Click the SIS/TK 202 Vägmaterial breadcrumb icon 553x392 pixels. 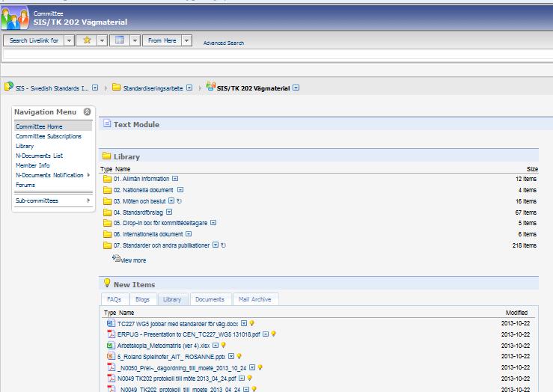tap(211, 86)
